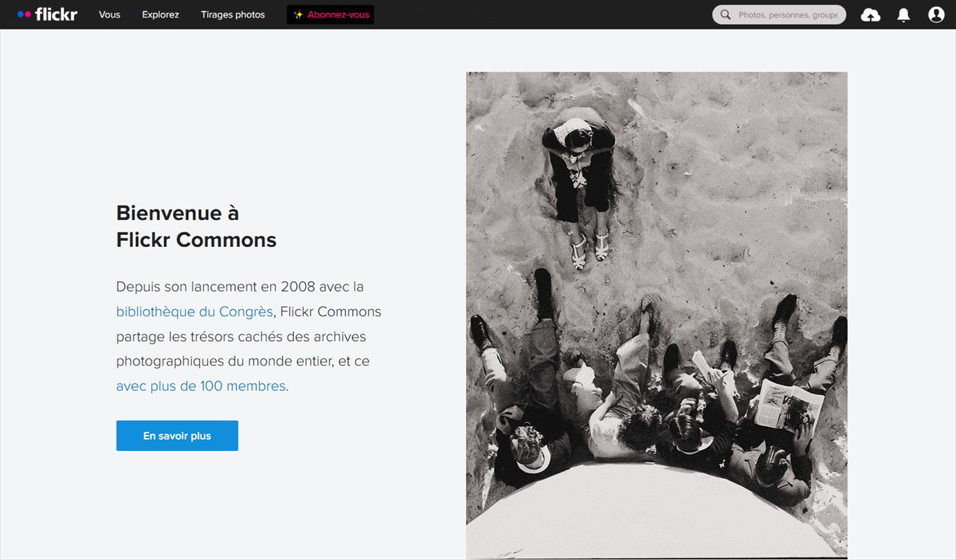Click the En savoir plus button
This screenshot has height=560, width=956.
pyautogui.click(x=177, y=436)
